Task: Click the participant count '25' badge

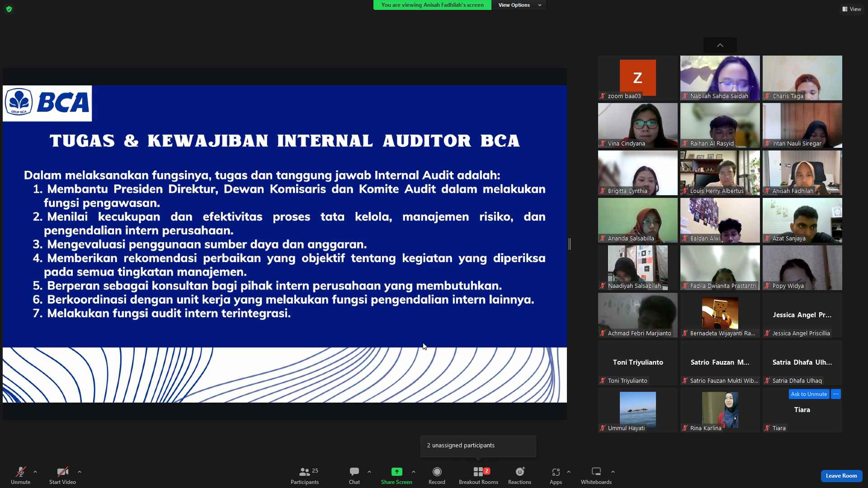Action: pyautogui.click(x=315, y=470)
